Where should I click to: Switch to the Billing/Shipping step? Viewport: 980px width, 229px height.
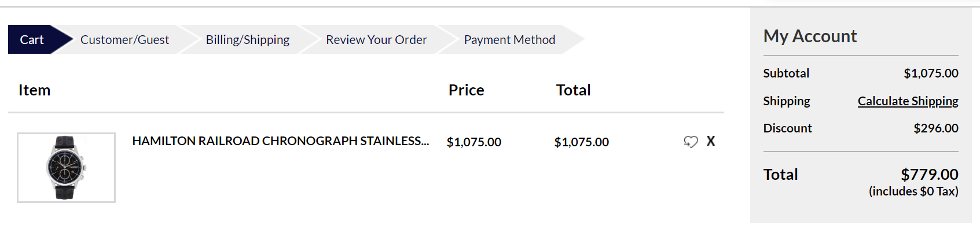(x=248, y=39)
